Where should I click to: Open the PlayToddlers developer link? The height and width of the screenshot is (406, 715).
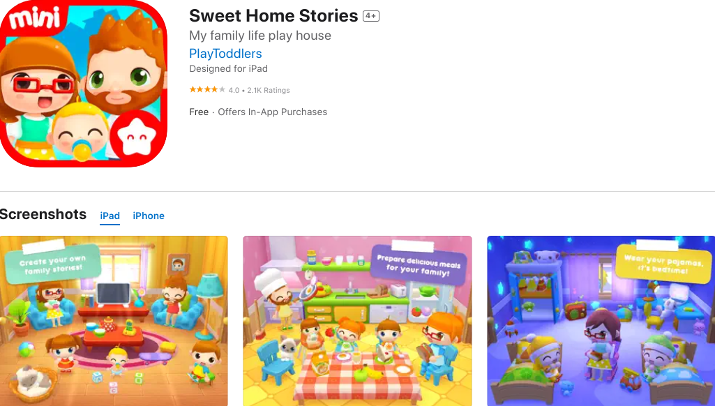[x=225, y=53]
